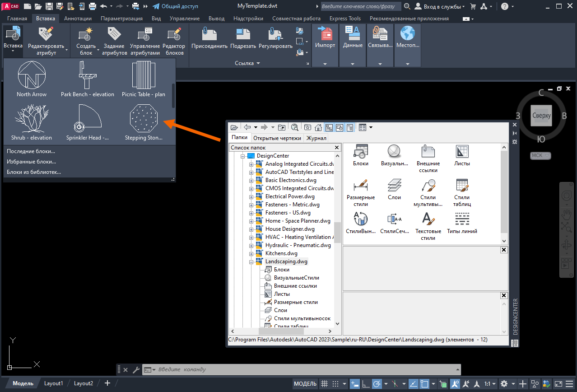Toggle snap mode dotted grid in status bar

[x=335, y=384]
